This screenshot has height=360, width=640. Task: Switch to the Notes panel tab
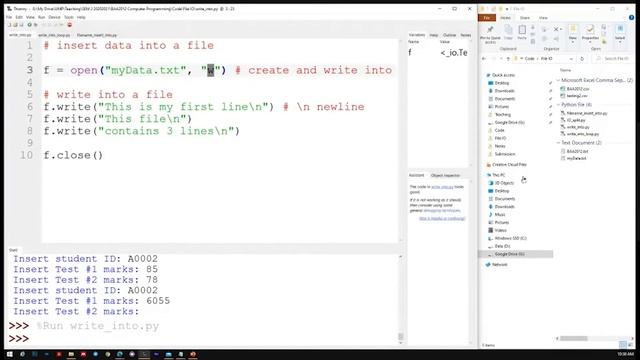(465, 35)
